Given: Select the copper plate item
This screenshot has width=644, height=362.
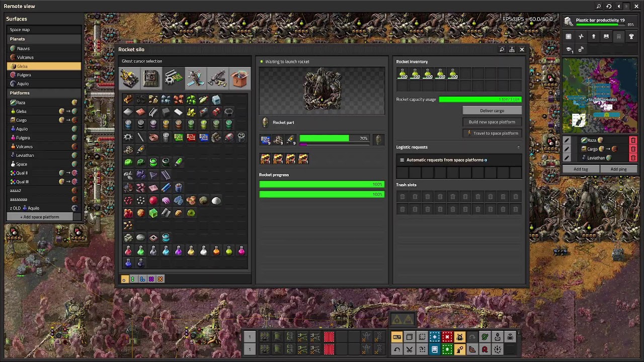Looking at the screenshot, I should pos(140,112).
